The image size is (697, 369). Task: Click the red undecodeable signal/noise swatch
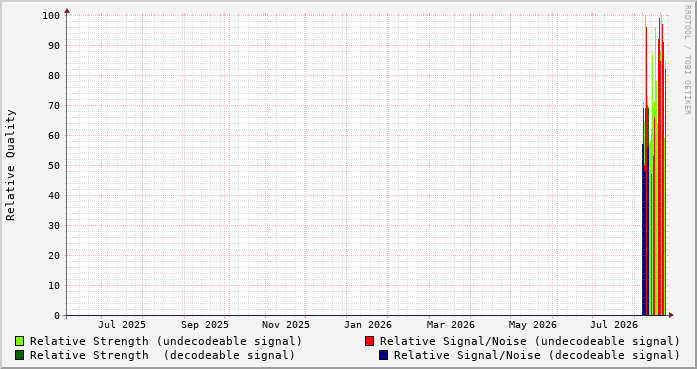click(x=369, y=341)
